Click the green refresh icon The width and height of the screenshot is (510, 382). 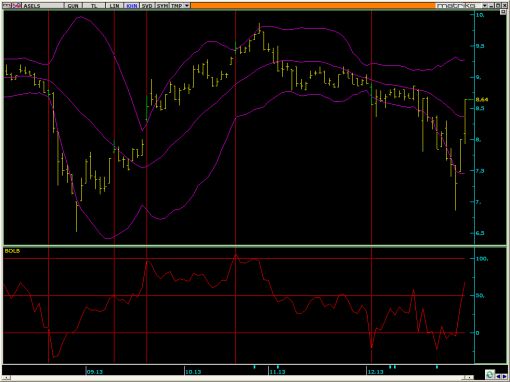pos(490,374)
